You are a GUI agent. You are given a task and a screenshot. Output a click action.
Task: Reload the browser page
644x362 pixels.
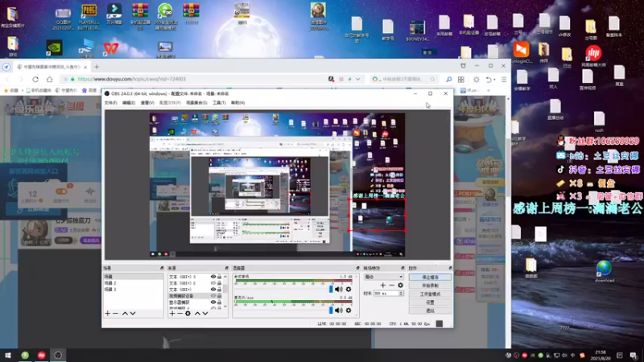pyautogui.click(x=35, y=79)
